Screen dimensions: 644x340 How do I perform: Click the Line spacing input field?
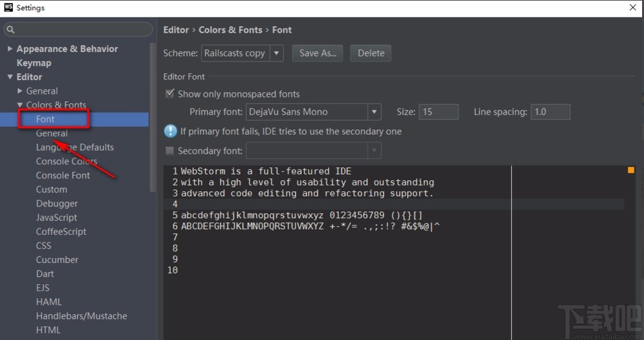550,112
